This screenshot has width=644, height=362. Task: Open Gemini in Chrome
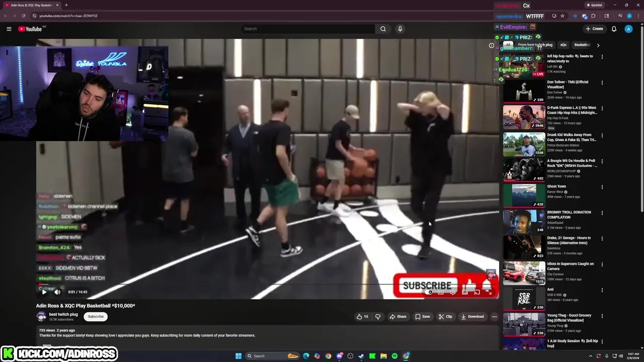[594, 5]
